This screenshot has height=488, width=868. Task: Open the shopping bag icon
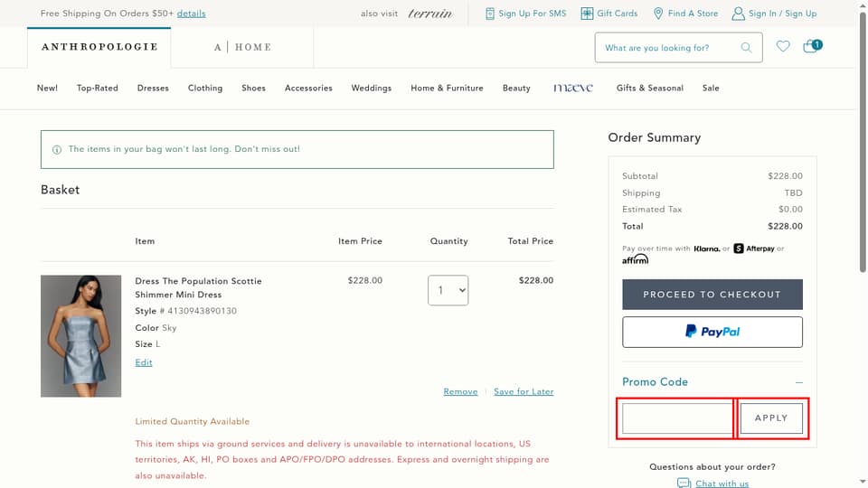813,46
